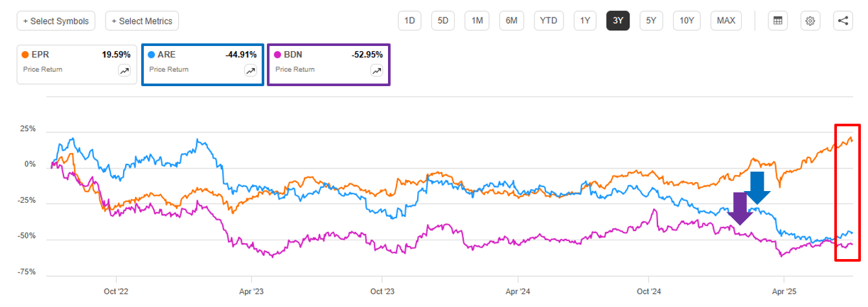
Task: Open chart settings gear icon
Action: (x=810, y=21)
